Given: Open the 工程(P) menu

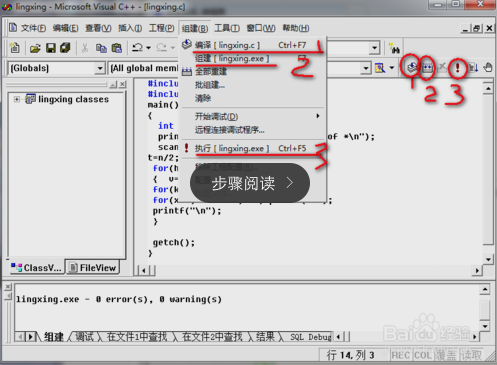Looking at the screenshot, I should point(161,28).
